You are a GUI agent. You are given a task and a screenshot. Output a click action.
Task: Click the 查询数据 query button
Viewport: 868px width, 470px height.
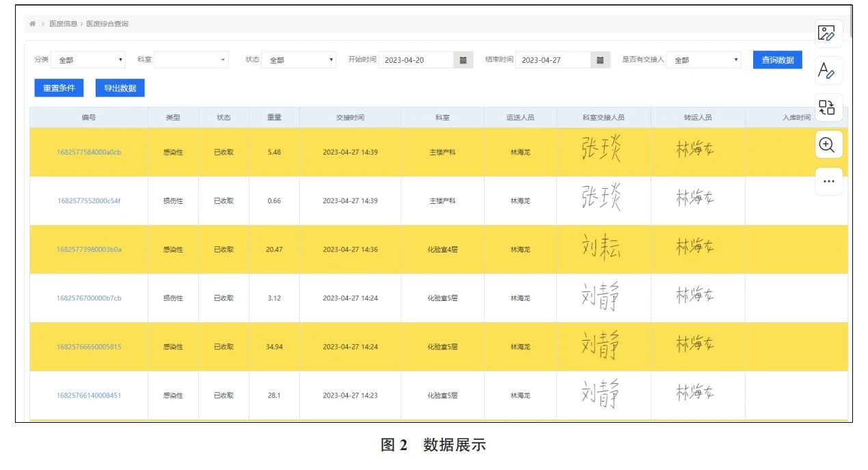(x=776, y=60)
